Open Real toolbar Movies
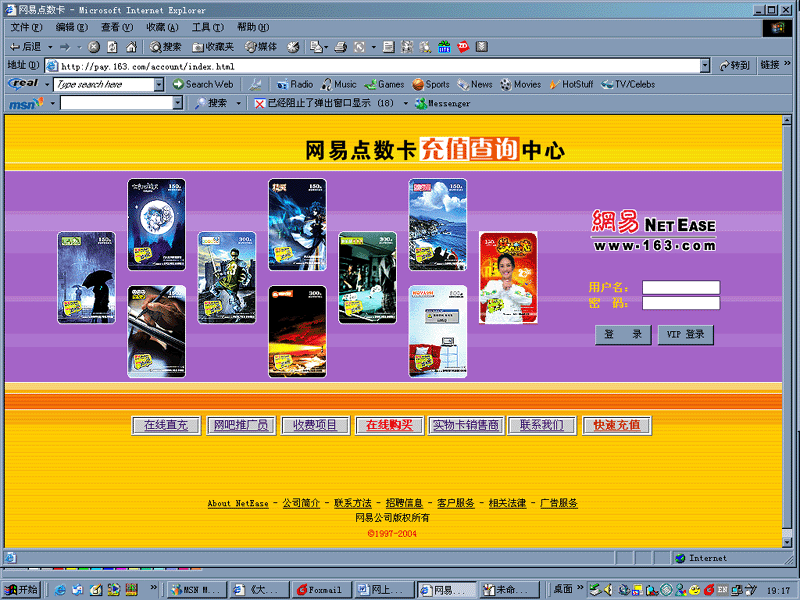 coord(520,84)
